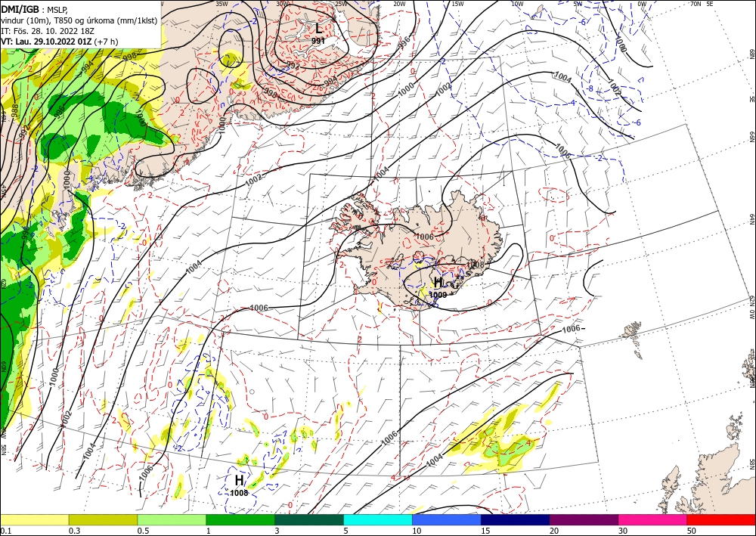This screenshot has height=536, width=756.
Task: Click the 'DMI/IGB : MSLP,' title text
Action: coord(36,8)
